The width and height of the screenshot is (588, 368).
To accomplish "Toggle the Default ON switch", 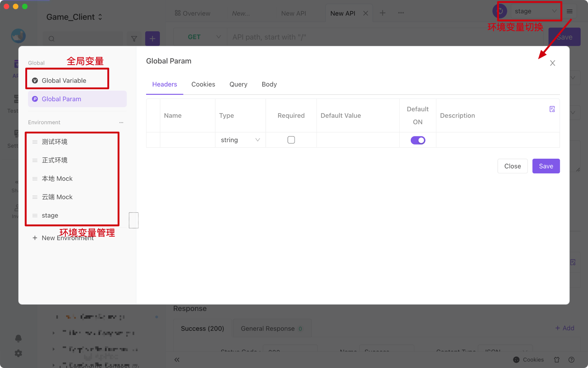I will click(418, 140).
